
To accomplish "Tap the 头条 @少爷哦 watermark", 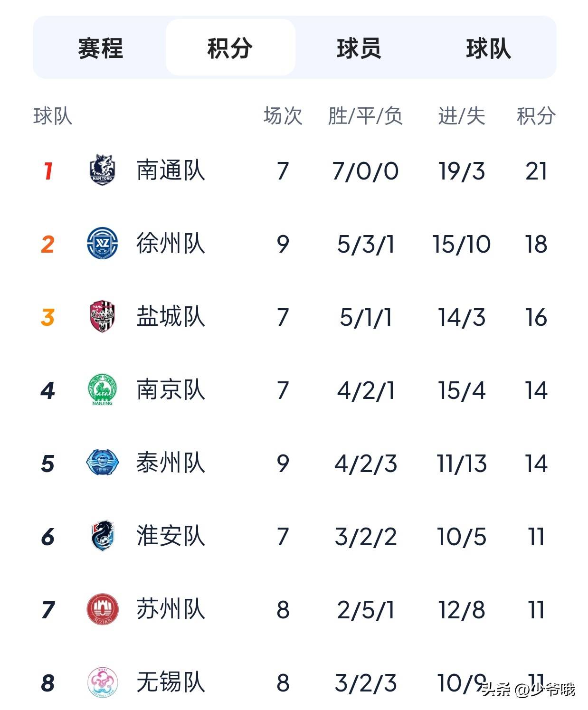I will pos(528,689).
